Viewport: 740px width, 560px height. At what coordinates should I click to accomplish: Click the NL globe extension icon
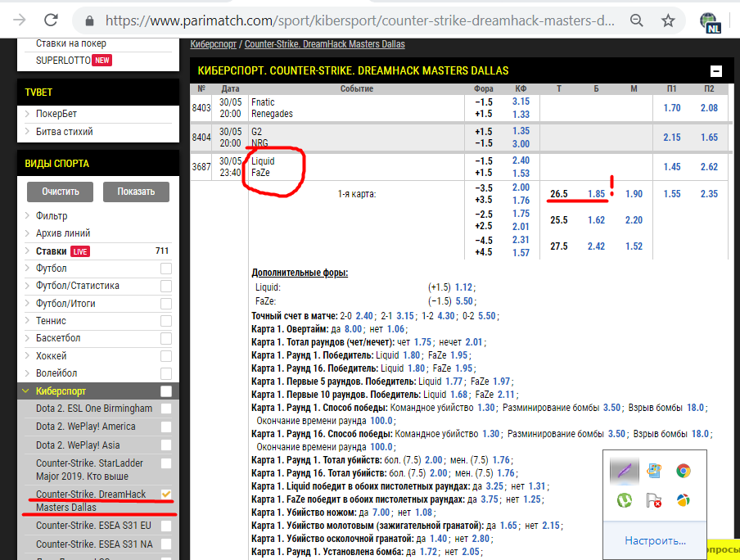click(x=710, y=23)
